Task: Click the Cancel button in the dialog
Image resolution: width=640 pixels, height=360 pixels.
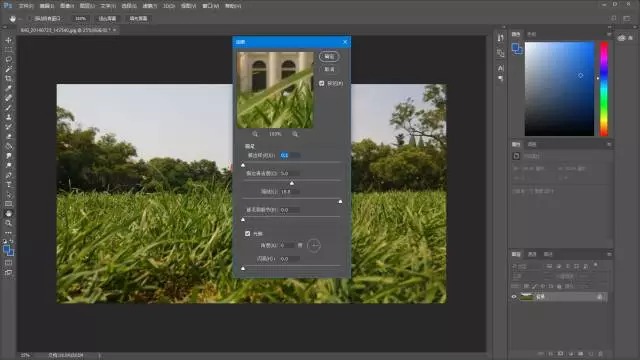Action: pyautogui.click(x=329, y=69)
